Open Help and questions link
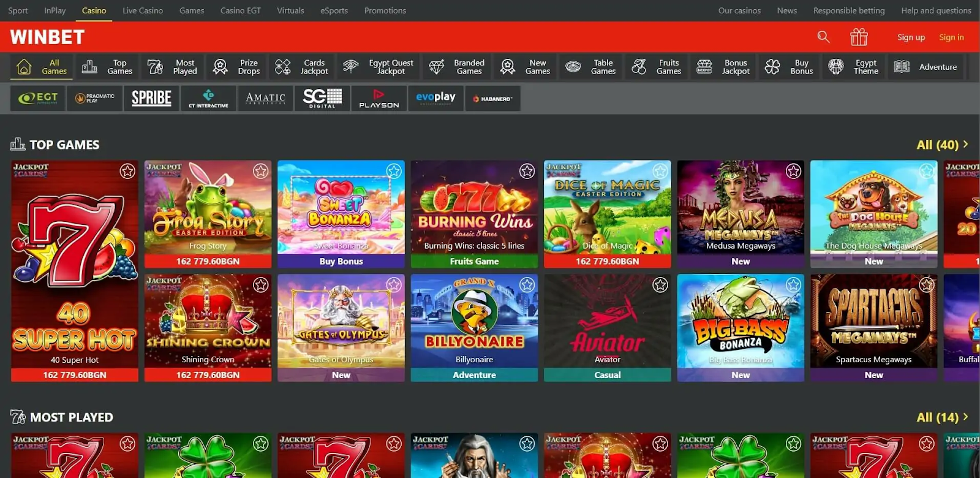The image size is (980, 478). [x=936, y=10]
